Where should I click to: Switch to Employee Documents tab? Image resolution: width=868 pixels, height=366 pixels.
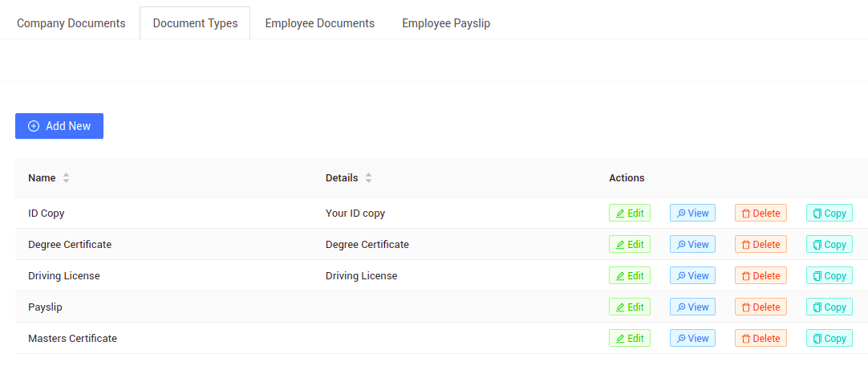(x=319, y=23)
